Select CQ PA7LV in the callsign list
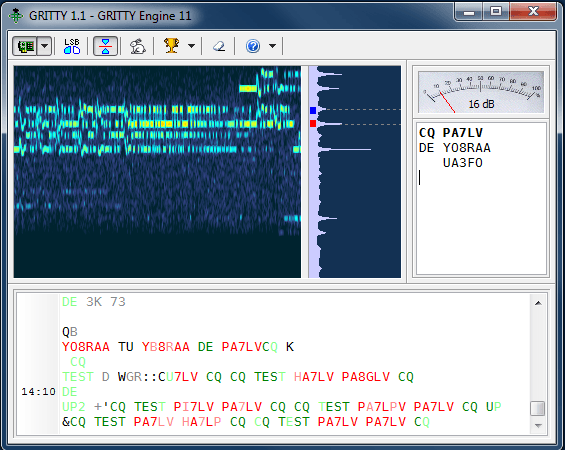Viewport: 565px width, 450px height. coord(450,133)
